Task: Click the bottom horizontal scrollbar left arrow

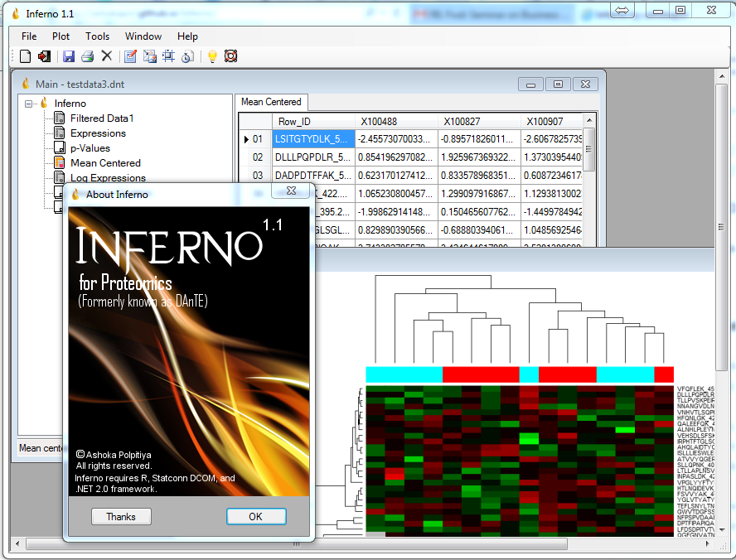Action: (x=17, y=544)
